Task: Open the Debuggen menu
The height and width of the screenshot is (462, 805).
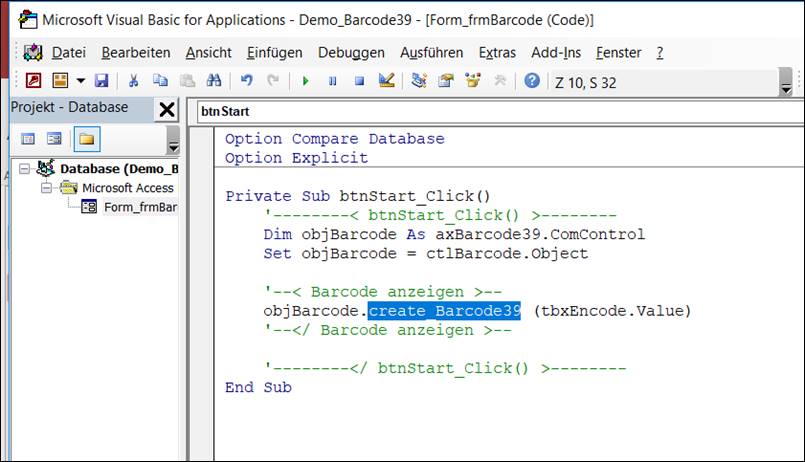Action: click(351, 52)
